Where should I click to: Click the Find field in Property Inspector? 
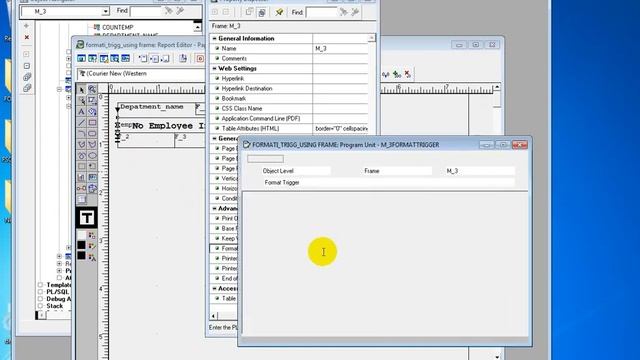pyautogui.click(x=322, y=12)
